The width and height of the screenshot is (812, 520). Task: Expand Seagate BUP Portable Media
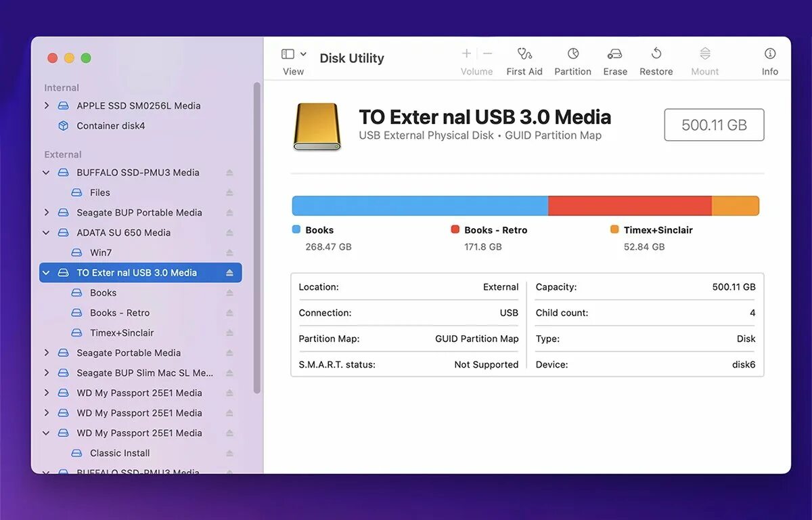coord(46,213)
